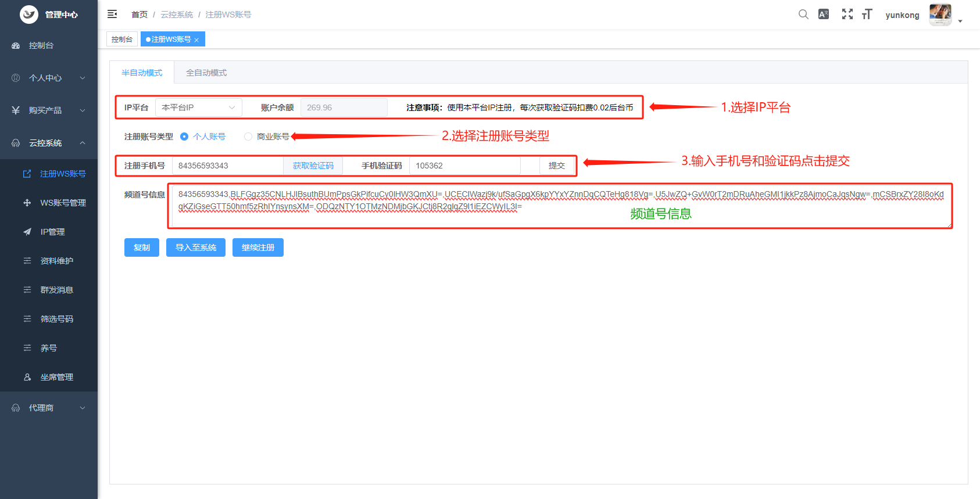This screenshot has width=980, height=499.
Task: Open the font size adjustment icon
Action: 867,15
